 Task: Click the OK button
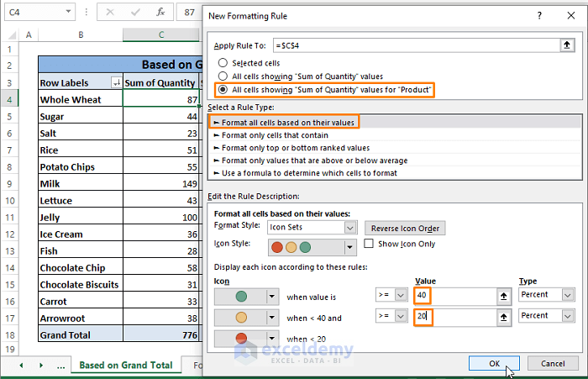494,363
